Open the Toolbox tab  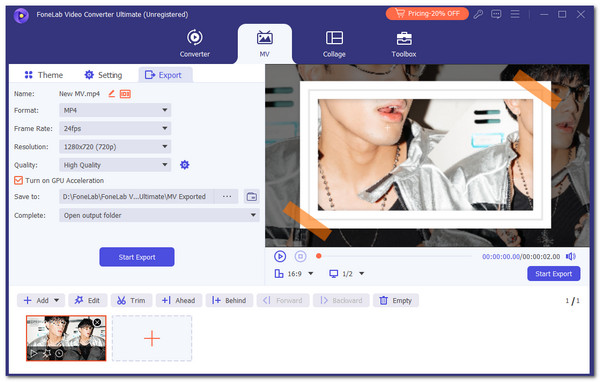click(404, 44)
